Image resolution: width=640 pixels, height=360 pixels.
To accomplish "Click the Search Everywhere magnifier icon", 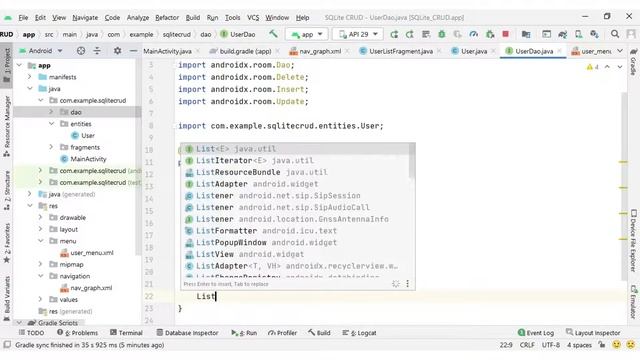I will 615,34.
